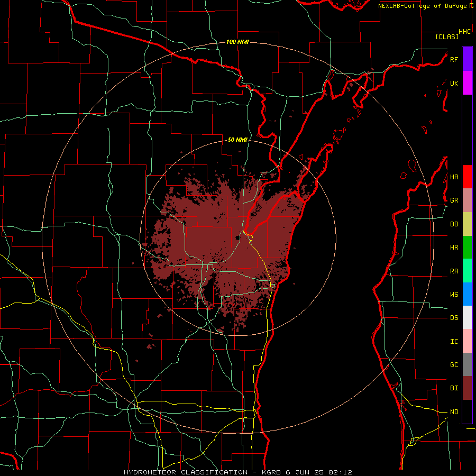This screenshot has width=476, height=476.
Task: Click the BD legend label
Action: point(454,224)
